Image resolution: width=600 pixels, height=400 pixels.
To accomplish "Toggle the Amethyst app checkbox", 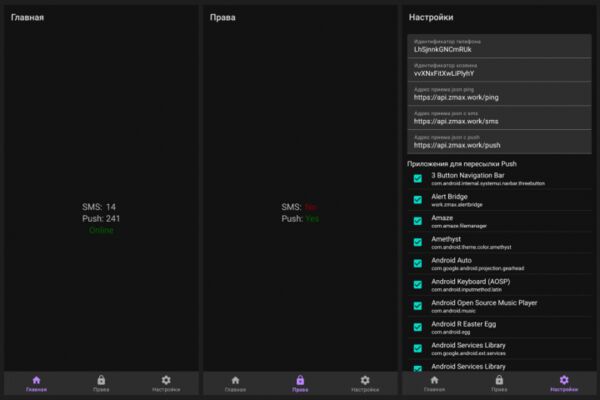I will [x=418, y=242].
